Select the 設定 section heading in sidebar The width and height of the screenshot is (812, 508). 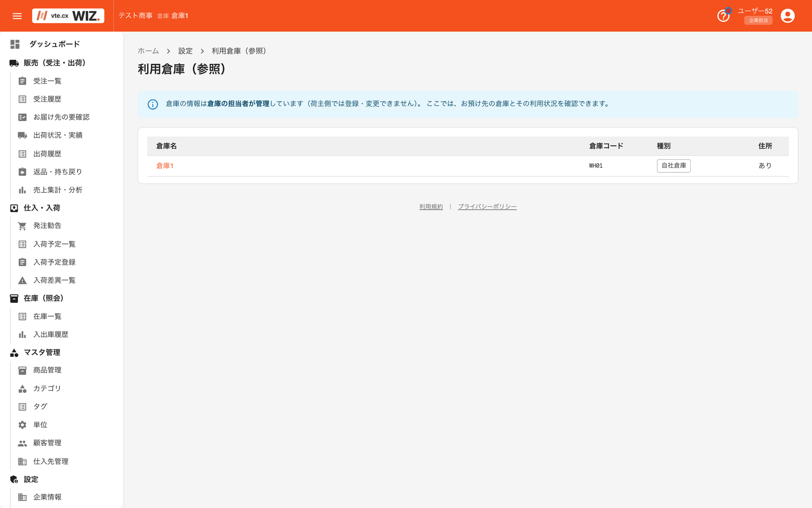[x=31, y=479]
